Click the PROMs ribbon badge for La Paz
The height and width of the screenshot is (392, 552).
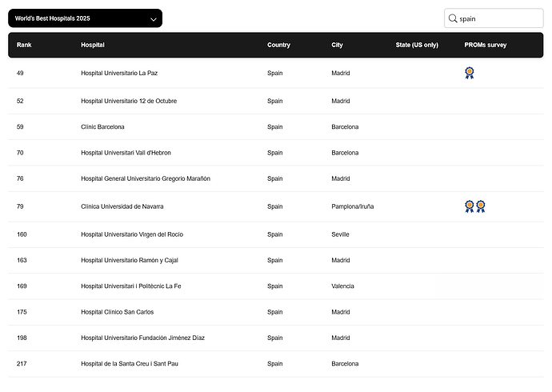point(470,73)
